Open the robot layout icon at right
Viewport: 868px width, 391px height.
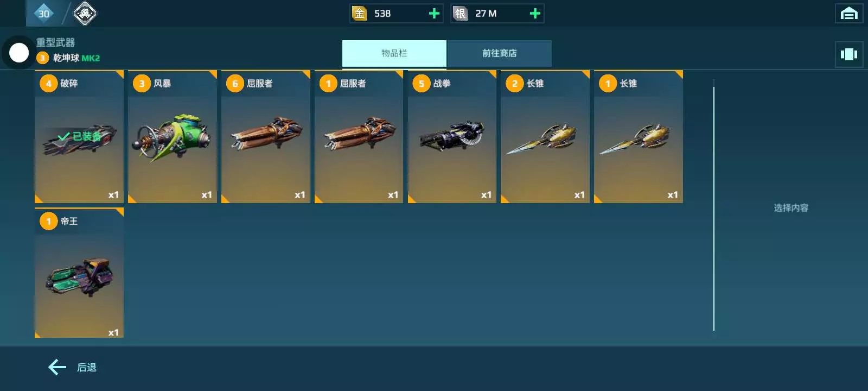click(x=849, y=54)
